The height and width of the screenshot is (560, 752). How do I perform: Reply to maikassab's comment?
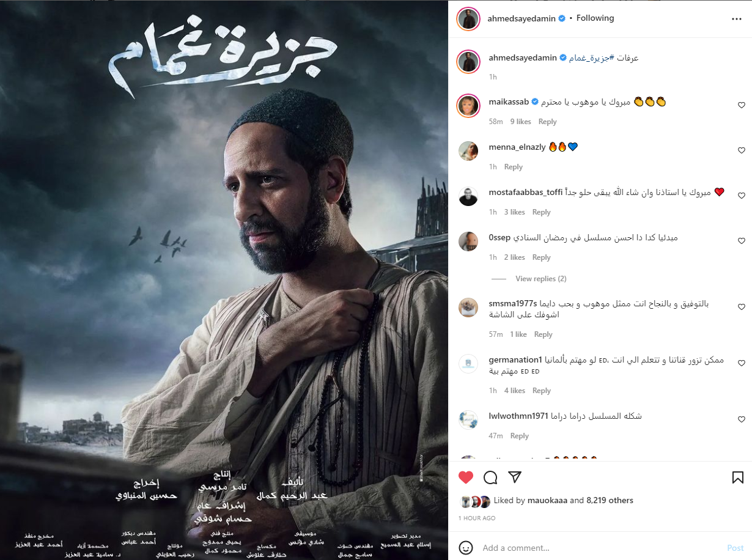(547, 122)
